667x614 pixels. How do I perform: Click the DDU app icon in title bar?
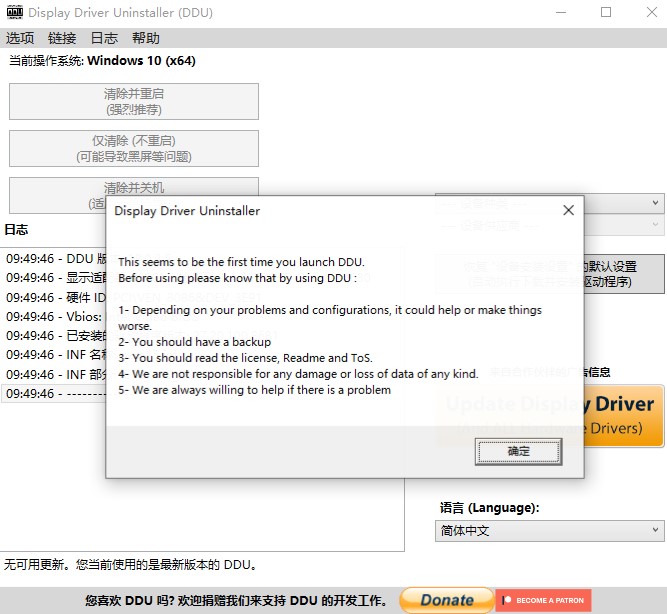15,12
